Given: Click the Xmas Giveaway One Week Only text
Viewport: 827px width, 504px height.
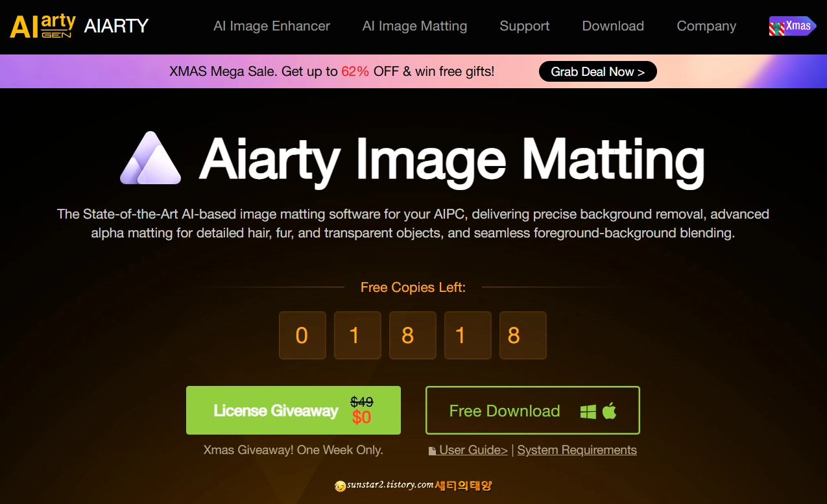Looking at the screenshot, I should pos(293,450).
